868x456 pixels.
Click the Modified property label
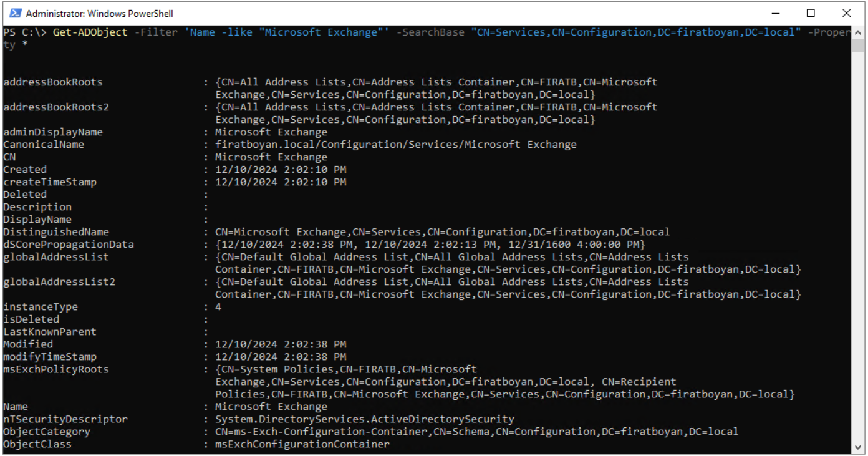tap(28, 344)
